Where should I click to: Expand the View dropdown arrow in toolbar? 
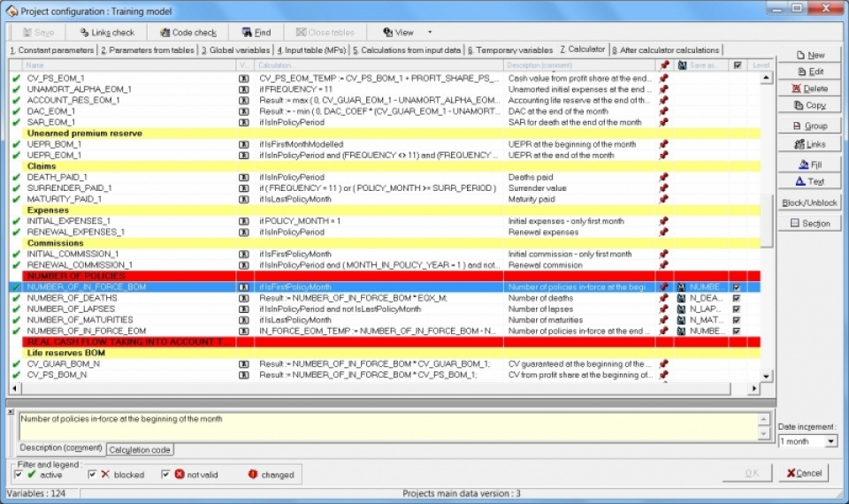tap(430, 33)
